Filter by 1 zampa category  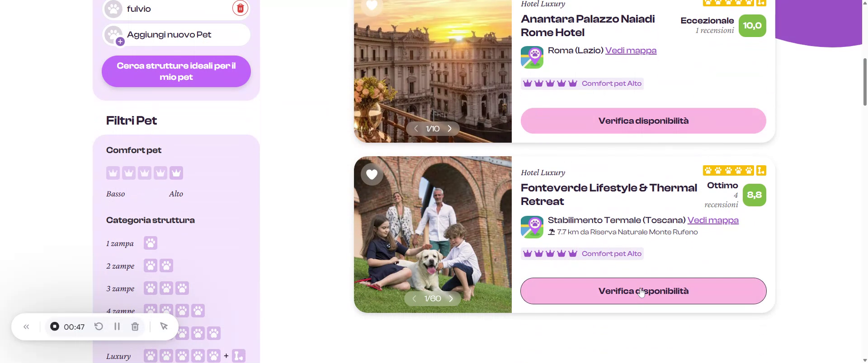click(151, 243)
